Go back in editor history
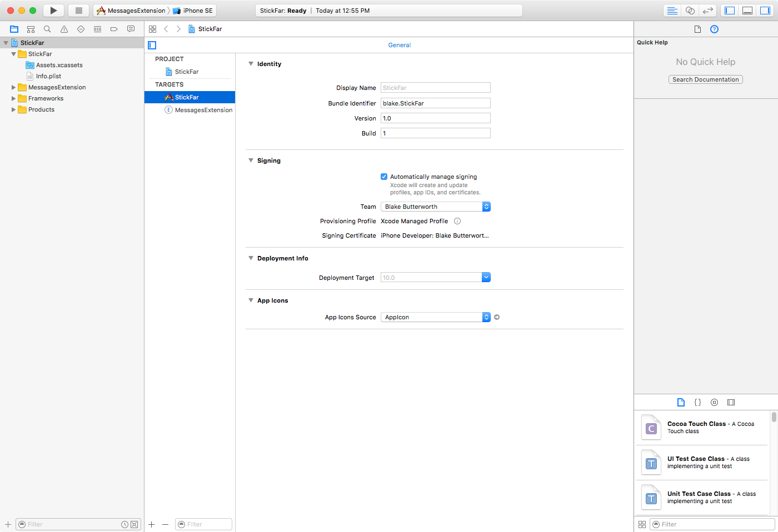Viewport: 778px width, 532px height. pyautogui.click(x=166, y=29)
